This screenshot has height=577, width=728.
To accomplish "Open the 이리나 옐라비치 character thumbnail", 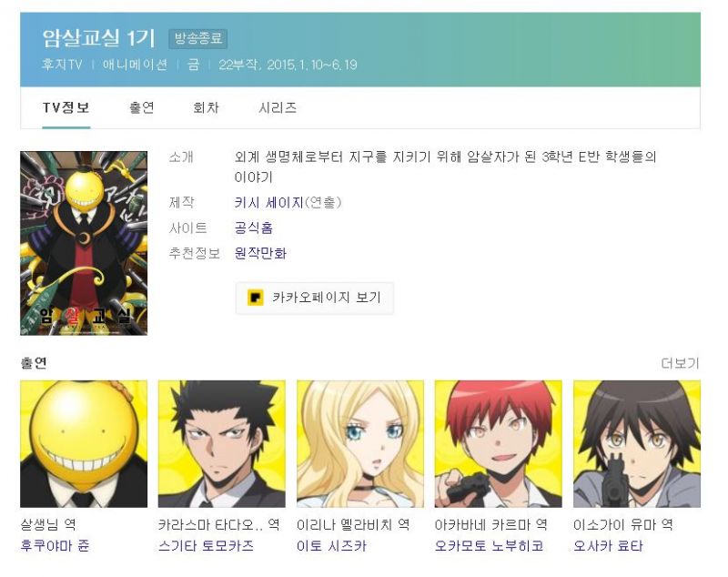I will 360,444.
